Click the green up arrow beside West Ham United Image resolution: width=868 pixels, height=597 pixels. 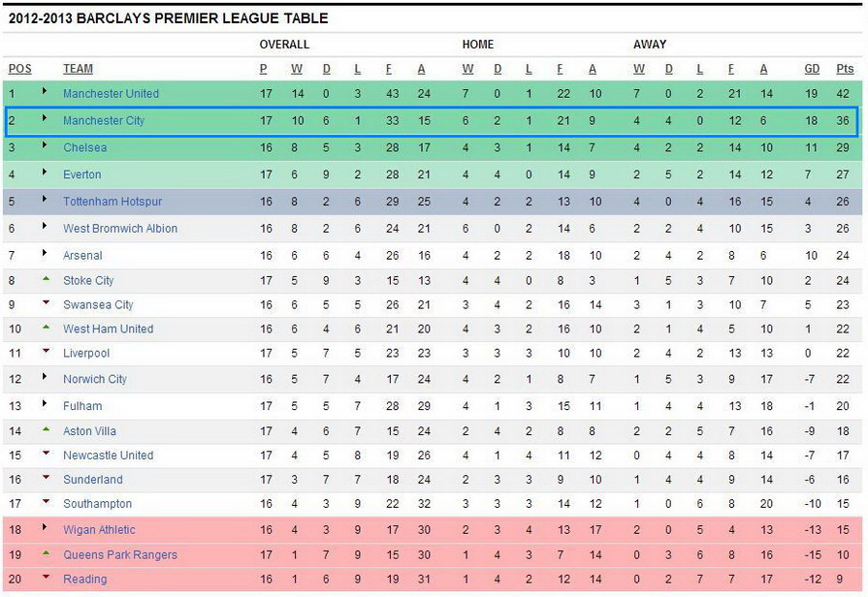tap(46, 327)
